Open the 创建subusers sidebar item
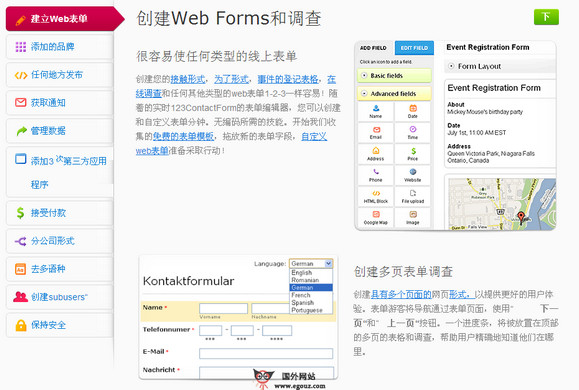This screenshot has width=579, height=390. [60, 297]
